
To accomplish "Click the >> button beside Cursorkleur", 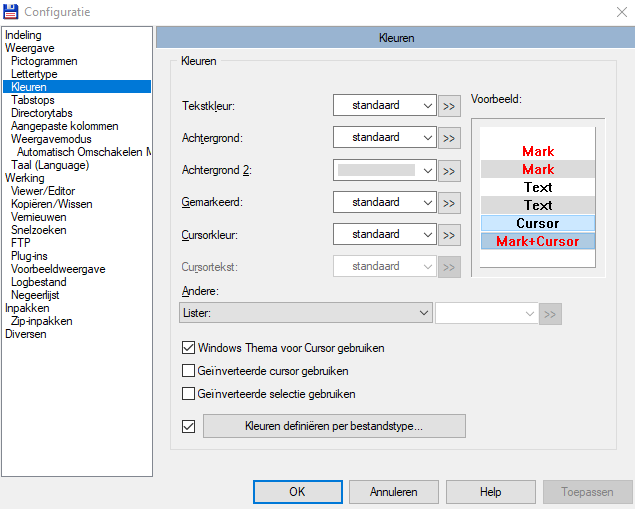I will tap(449, 235).
